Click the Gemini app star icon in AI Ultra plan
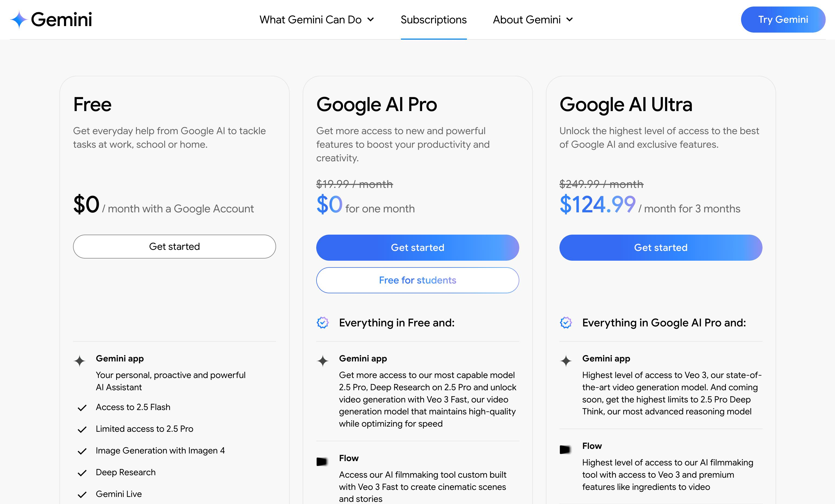 pyautogui.click(x=566, y=361)
